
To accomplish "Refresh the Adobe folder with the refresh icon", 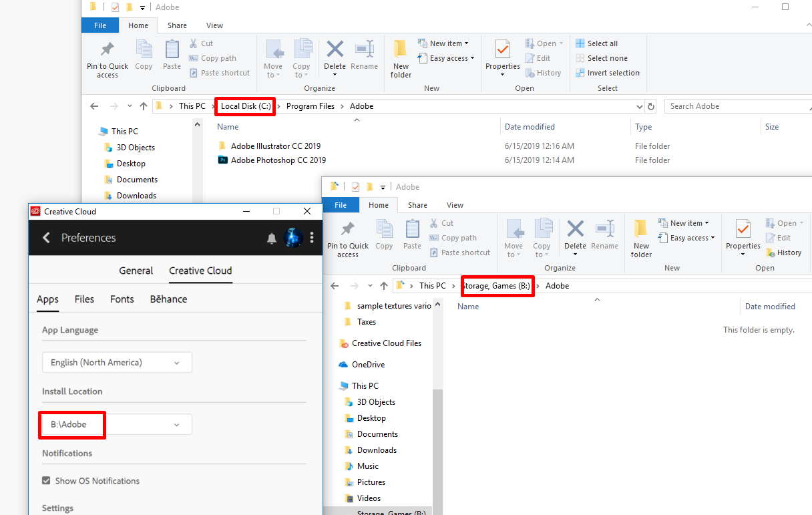I will (x=651, y=106).
